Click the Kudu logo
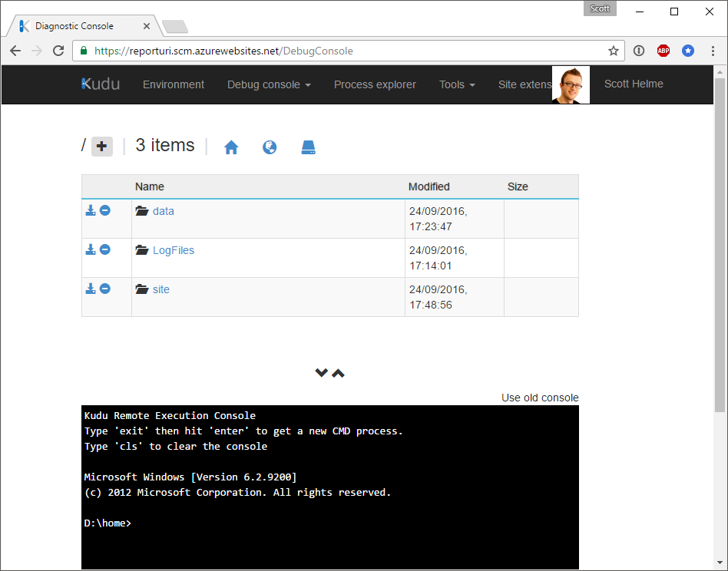The width and height of the screenshot is (728, 571). pyautogui.click(x=100, y=84)
